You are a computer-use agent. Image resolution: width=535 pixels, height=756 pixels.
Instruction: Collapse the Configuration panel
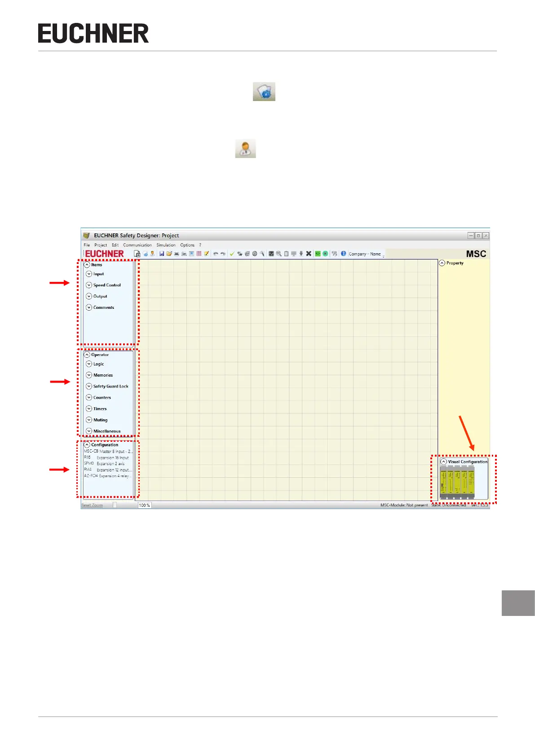click(x=87, y=445)
